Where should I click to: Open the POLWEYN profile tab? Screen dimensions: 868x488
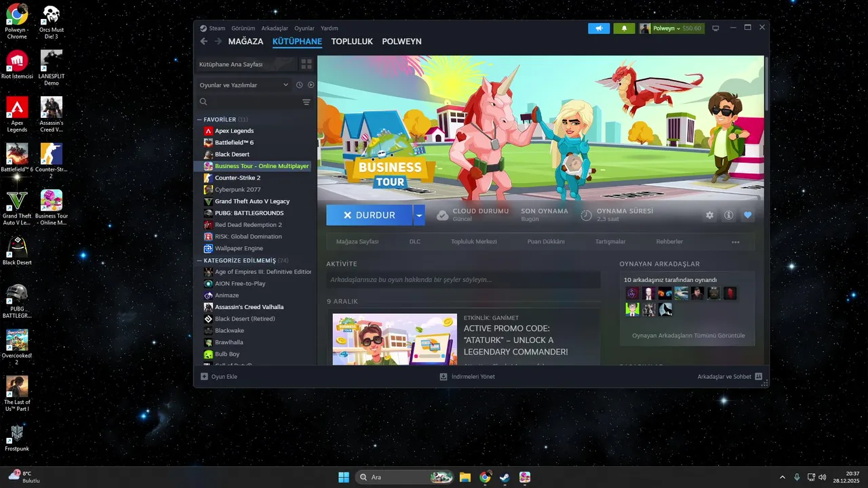[401, 41]
